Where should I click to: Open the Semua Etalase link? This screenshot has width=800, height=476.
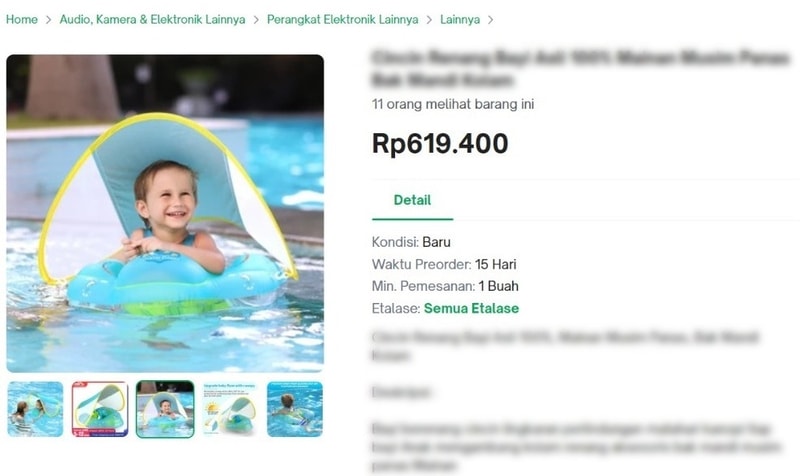click(x=471, y=308)
